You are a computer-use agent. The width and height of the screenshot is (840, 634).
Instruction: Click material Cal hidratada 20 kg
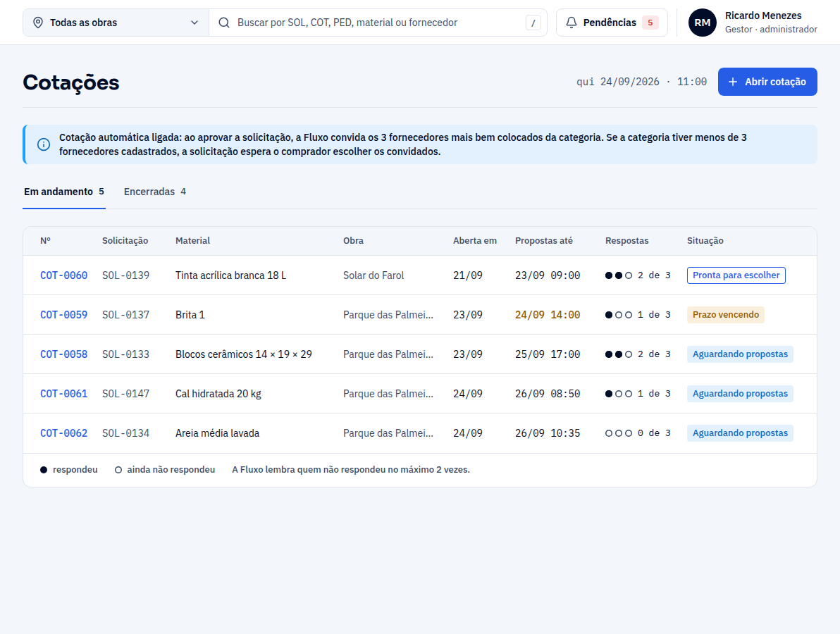coord(218,394)
